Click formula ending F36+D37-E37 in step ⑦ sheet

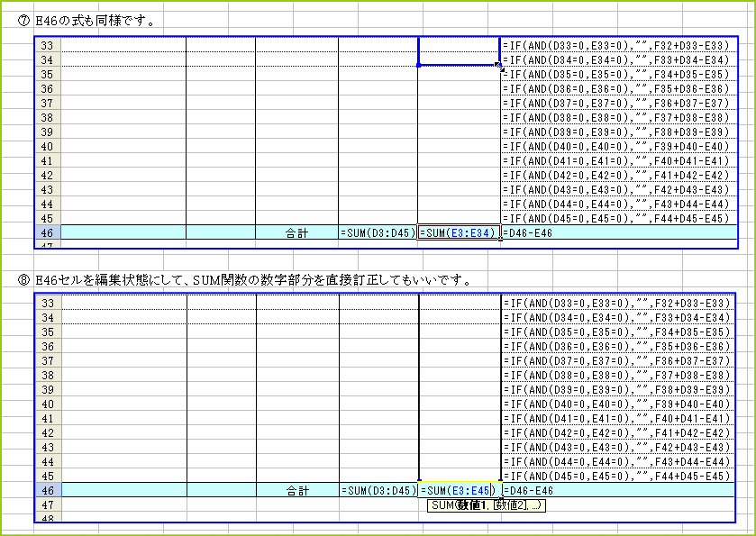(620, 104)
